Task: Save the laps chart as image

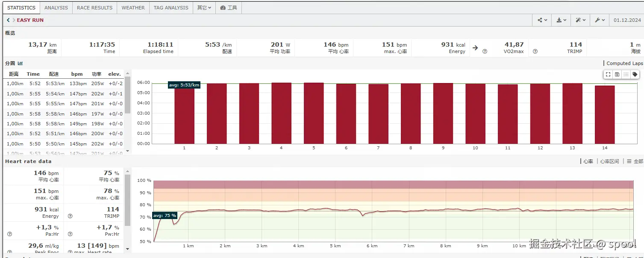Action: (617, 74)
